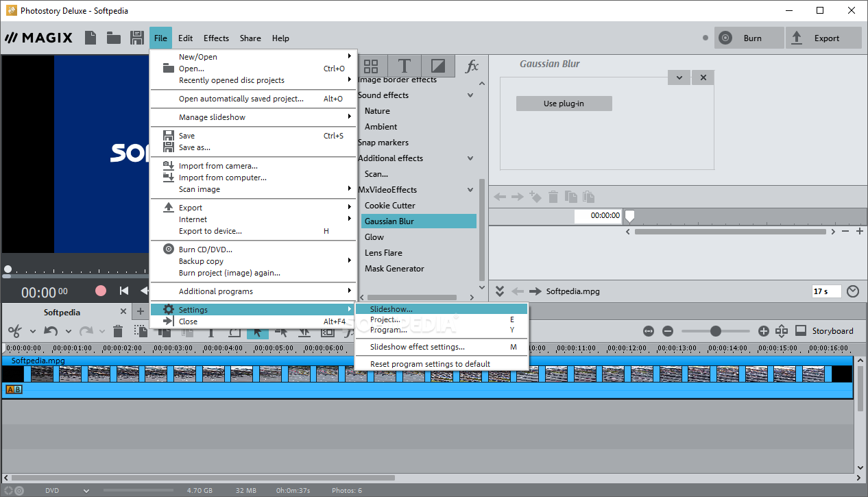
Task: Click the fit-to-width zoom icon
Action: [649, 331]
